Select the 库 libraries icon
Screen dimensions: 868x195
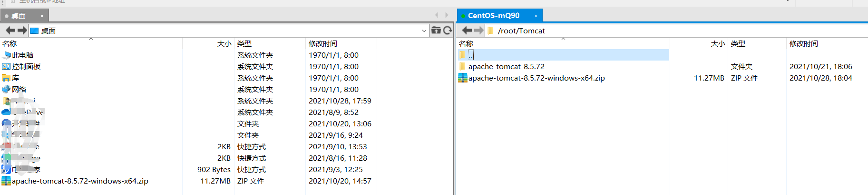coord(6,78)
